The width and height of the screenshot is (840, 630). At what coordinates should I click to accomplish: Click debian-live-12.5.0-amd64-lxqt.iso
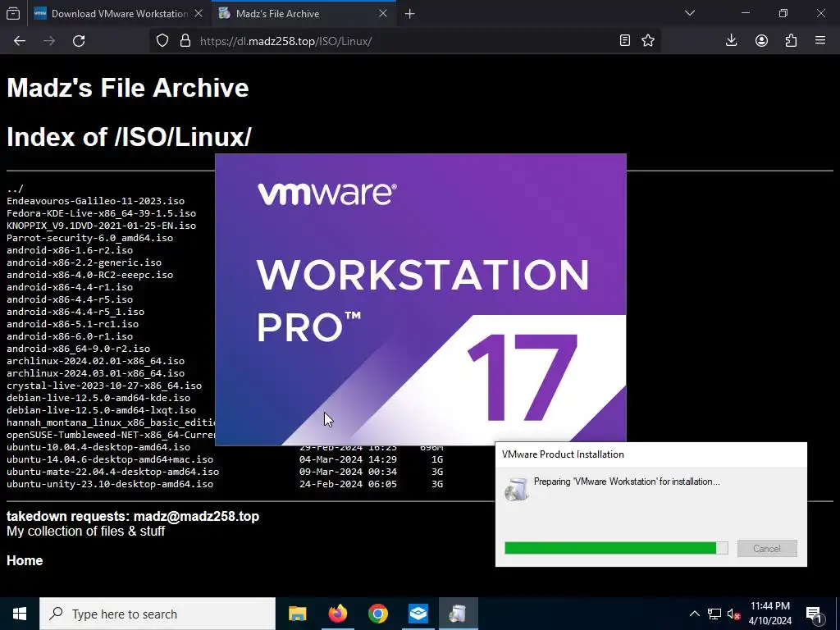click(x=101, y=410)
